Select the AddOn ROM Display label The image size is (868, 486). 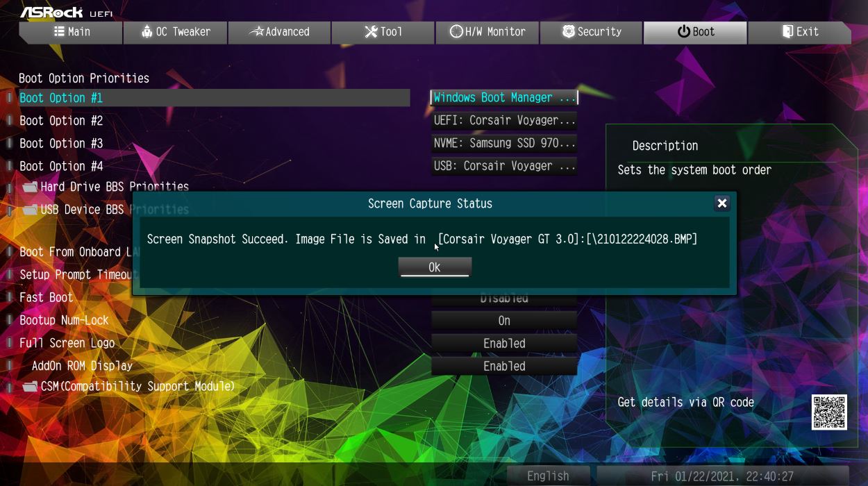[x=82, y=367]
